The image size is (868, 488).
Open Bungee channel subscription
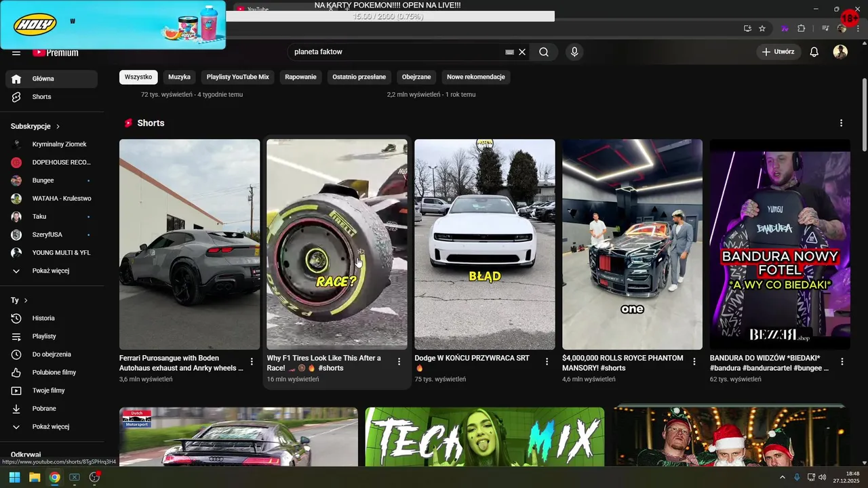[52, 180]
